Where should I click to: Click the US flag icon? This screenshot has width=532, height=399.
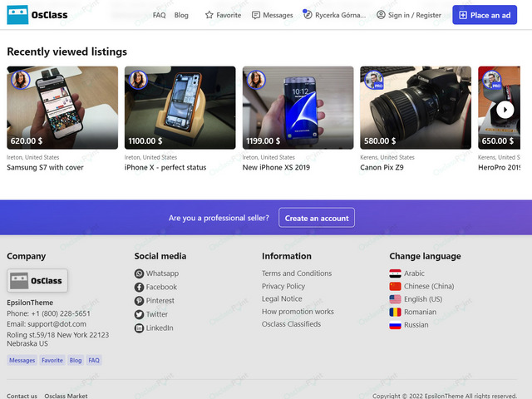pos(395,299)
